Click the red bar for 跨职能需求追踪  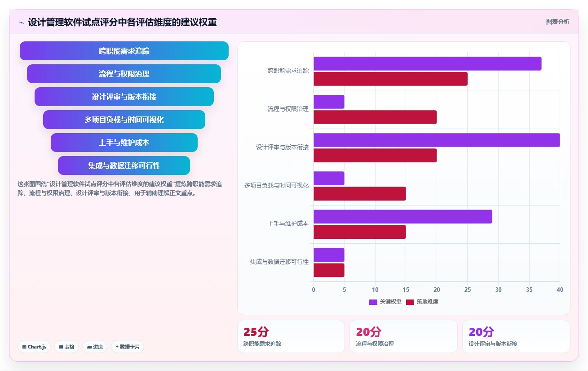click(x=390, y=79)
